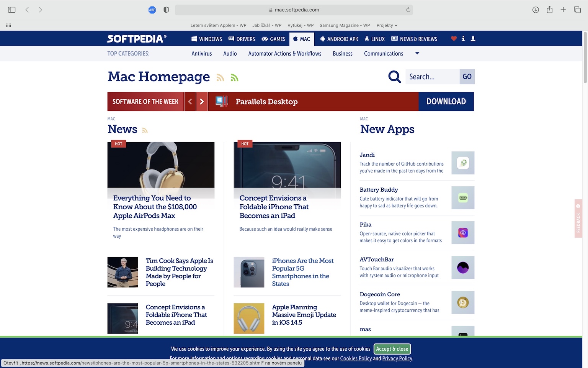588x368 pixels.
Task: Expand the Projekty bookmarks folder
Action: (x=387, y=25)
